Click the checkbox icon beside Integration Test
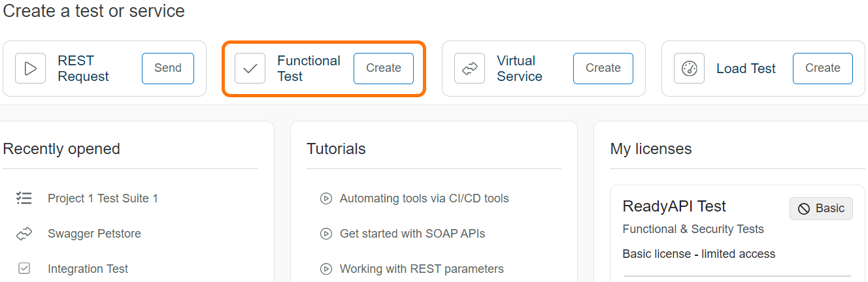Screen dimensions: 868x282 [24, 268]
